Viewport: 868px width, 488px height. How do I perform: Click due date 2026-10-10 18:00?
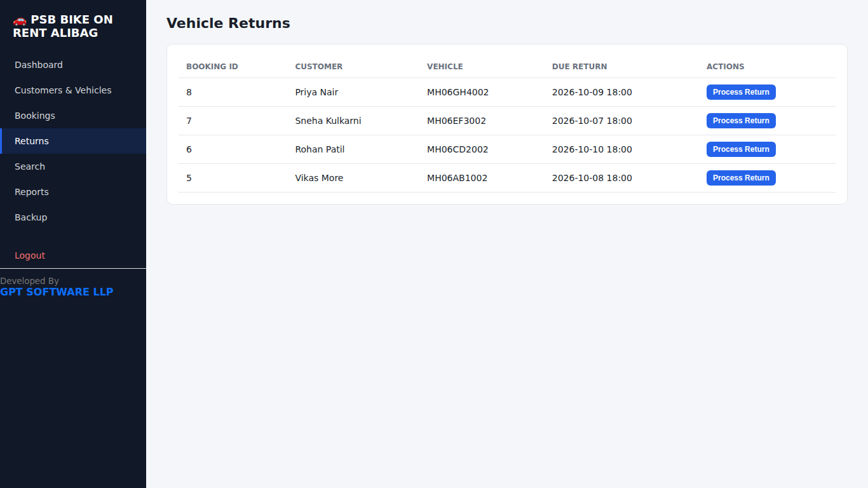592,149
